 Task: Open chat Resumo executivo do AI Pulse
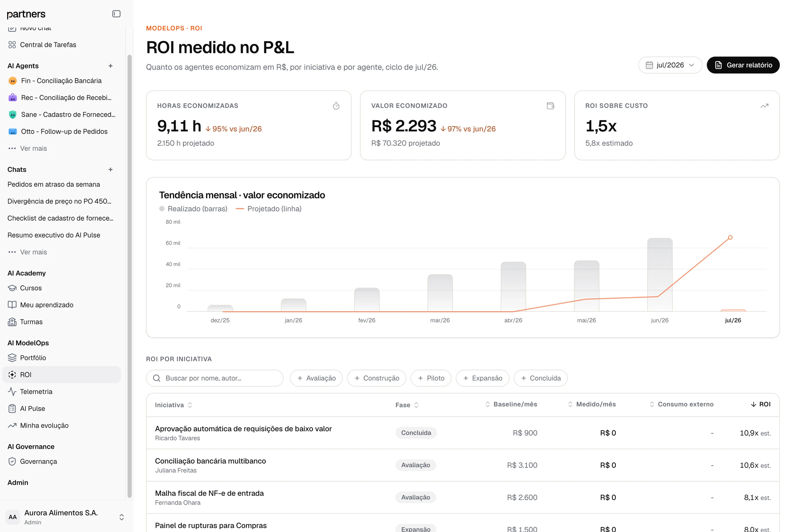point(62,235)
